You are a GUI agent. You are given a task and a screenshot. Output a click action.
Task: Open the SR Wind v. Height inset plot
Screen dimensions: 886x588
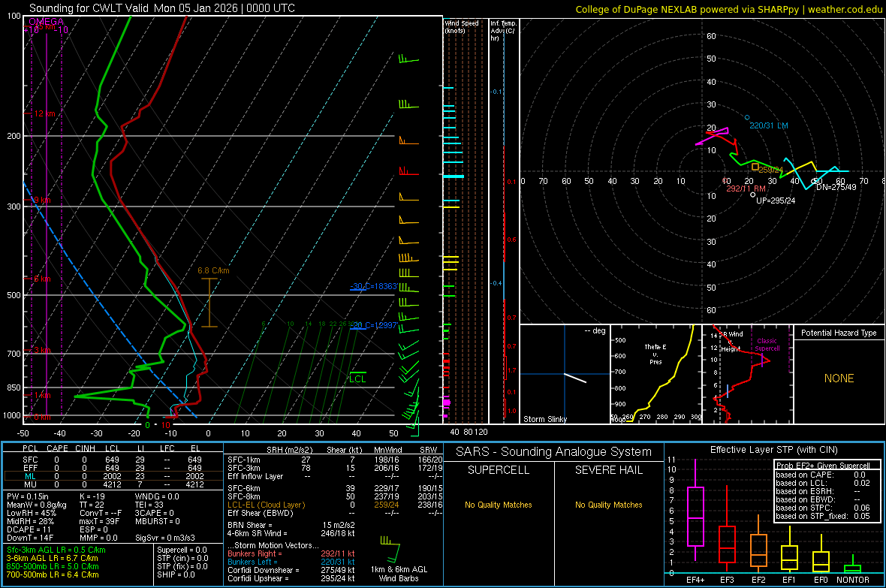748,374
